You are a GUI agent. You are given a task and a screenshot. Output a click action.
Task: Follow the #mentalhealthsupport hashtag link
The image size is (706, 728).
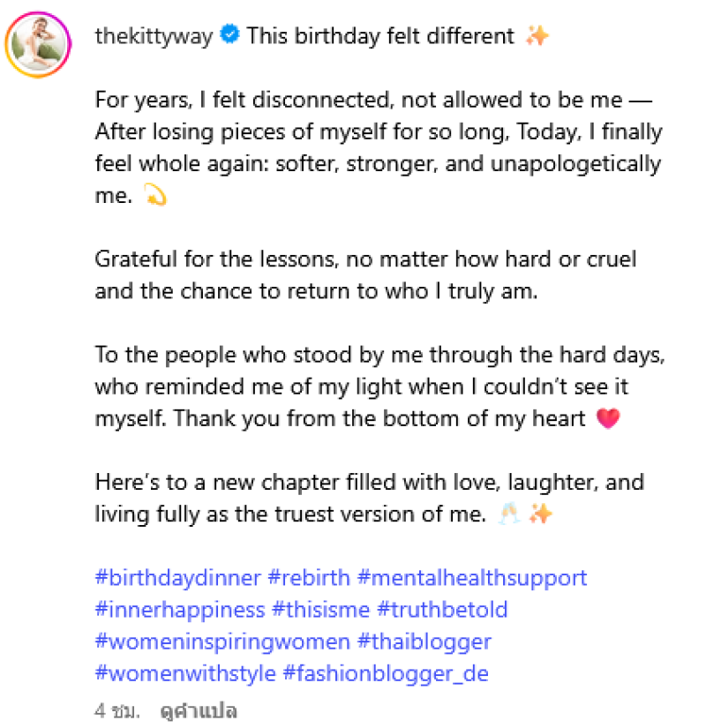point(472,578)
